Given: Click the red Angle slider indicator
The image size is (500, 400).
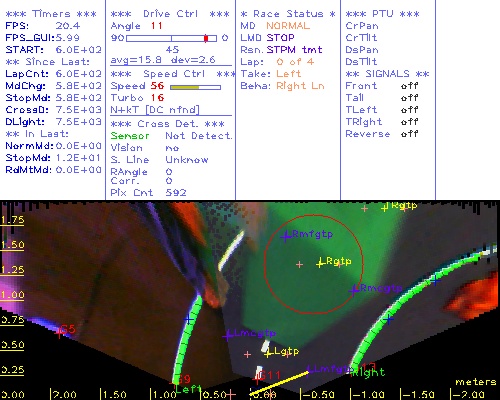Looking at the screenshot, I should tap(206, 38).
